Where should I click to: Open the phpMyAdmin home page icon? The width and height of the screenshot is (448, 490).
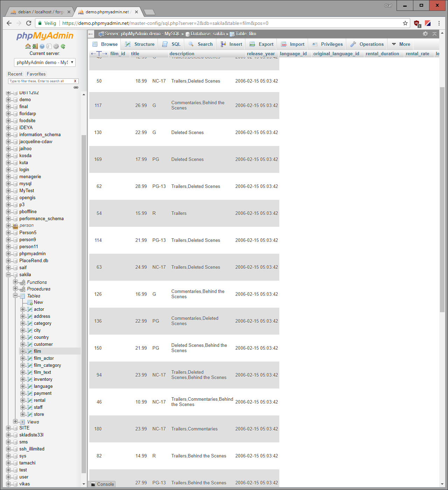coord(28,46)
